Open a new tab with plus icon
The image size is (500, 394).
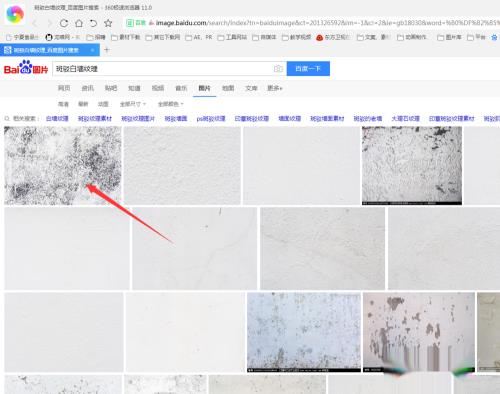[x=107, y=50]
